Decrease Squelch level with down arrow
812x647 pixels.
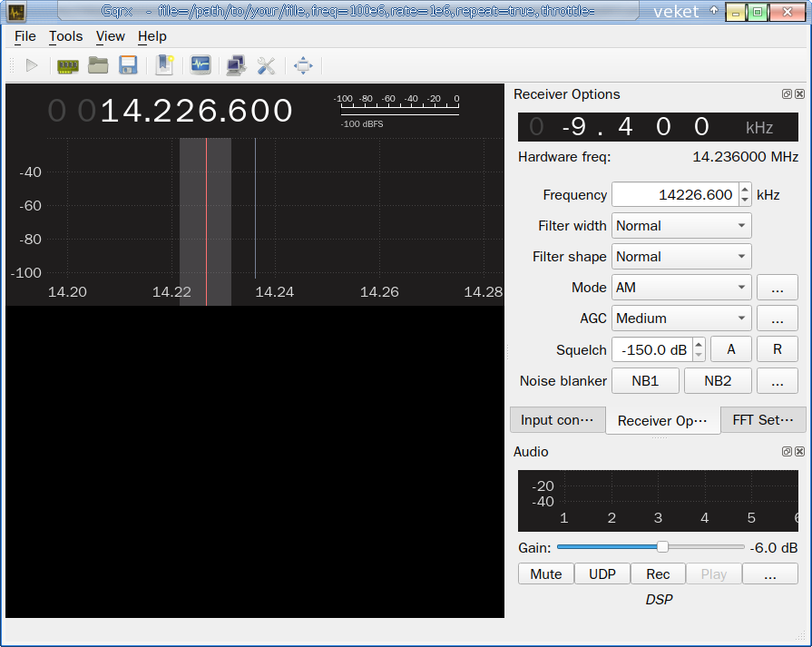click(x=699, y=355)
